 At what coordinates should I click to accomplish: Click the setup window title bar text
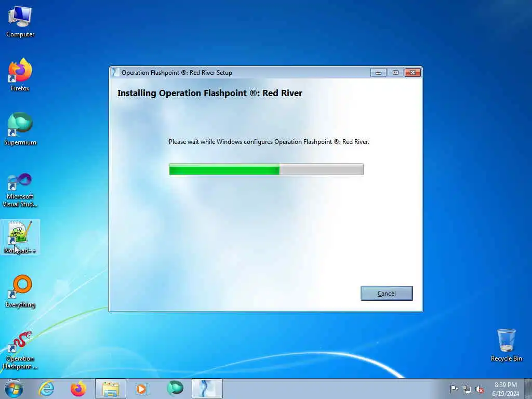coord(177,73)
